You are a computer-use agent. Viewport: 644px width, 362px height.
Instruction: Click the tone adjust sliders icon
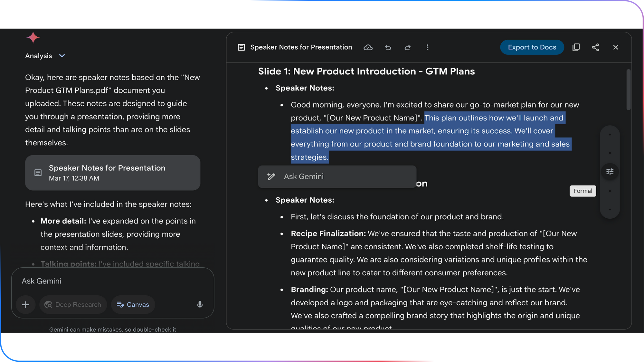[x=610, y=172]
